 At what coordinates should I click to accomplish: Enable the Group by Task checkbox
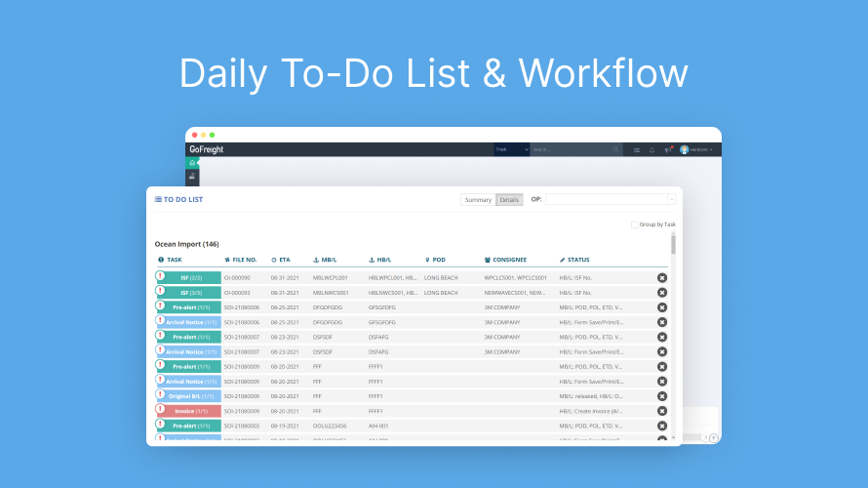[634, 224]
